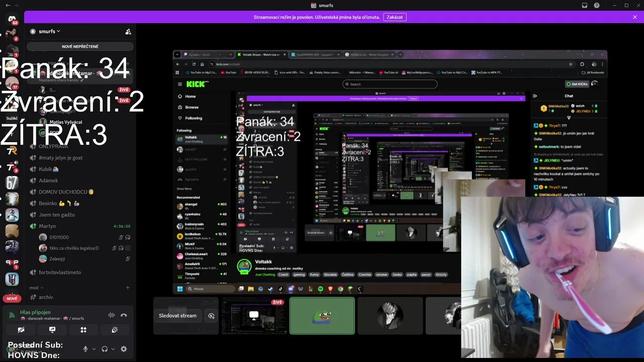The height and width of the screenshot is (362, 644).
Task: Open the soundboard button
Action: click(x=115, y=330)
